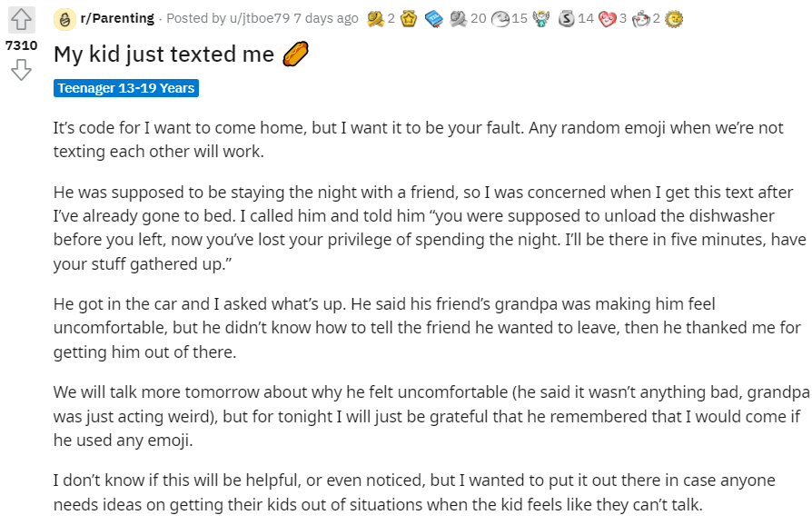812x525 pixels.
Task: Click the angel award icon
Action: point(541,19)
